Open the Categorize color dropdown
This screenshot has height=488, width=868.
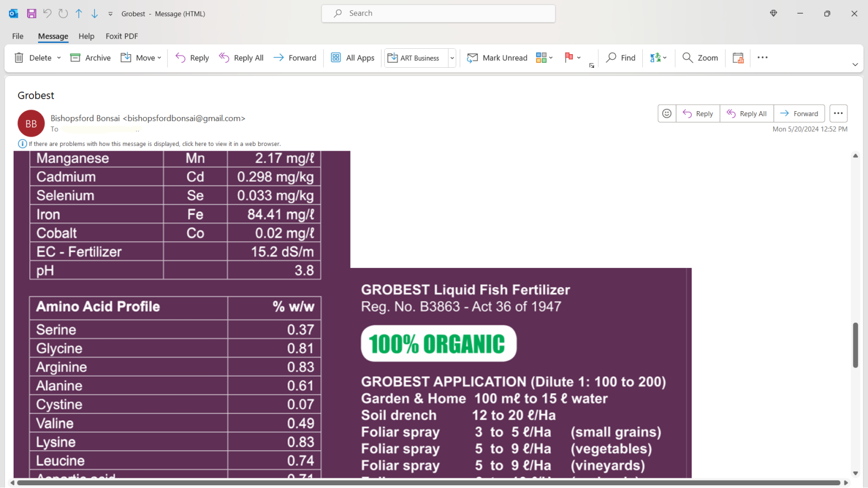tap(544, 57)
